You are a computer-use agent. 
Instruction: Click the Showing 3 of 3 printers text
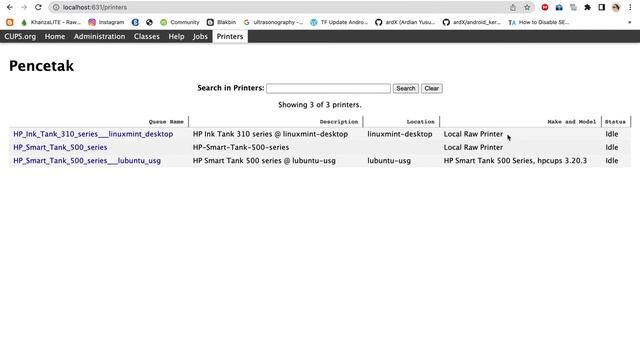(320, 105)
